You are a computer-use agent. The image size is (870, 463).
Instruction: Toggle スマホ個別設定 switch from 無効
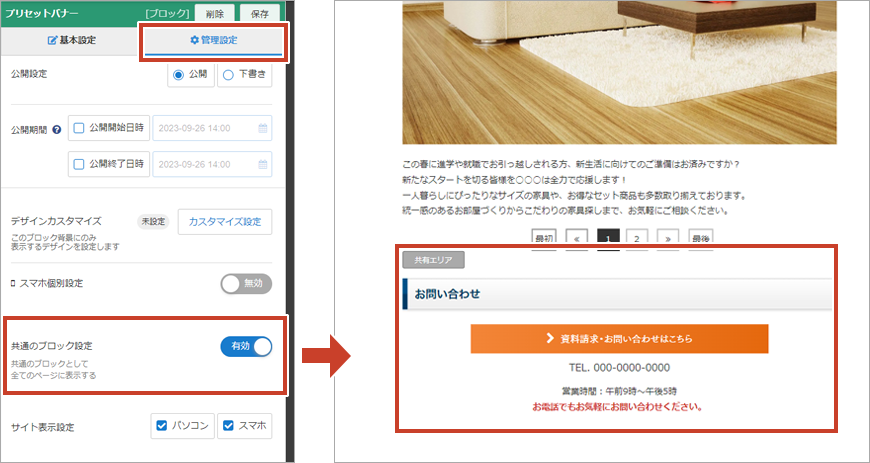pos(246,284)
